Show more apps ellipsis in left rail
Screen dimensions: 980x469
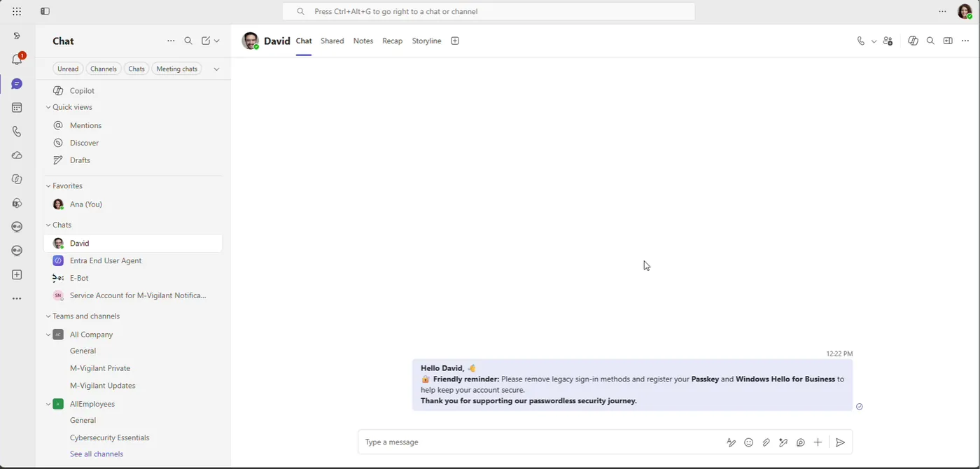(17, 299)
